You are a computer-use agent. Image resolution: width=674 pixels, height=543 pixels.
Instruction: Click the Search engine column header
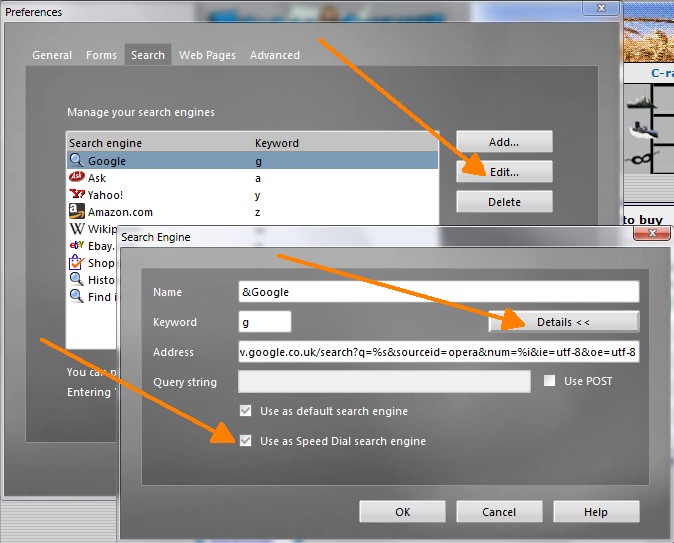point(159,142)
